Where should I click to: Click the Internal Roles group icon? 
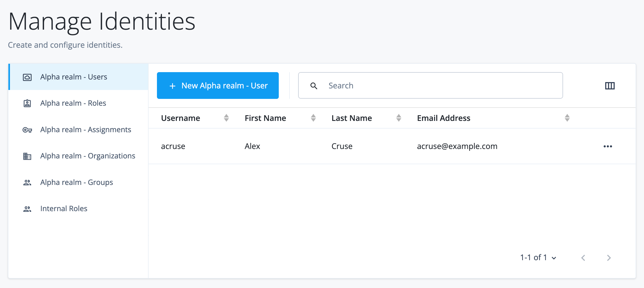pyautogui.click(x=27, y=209)
